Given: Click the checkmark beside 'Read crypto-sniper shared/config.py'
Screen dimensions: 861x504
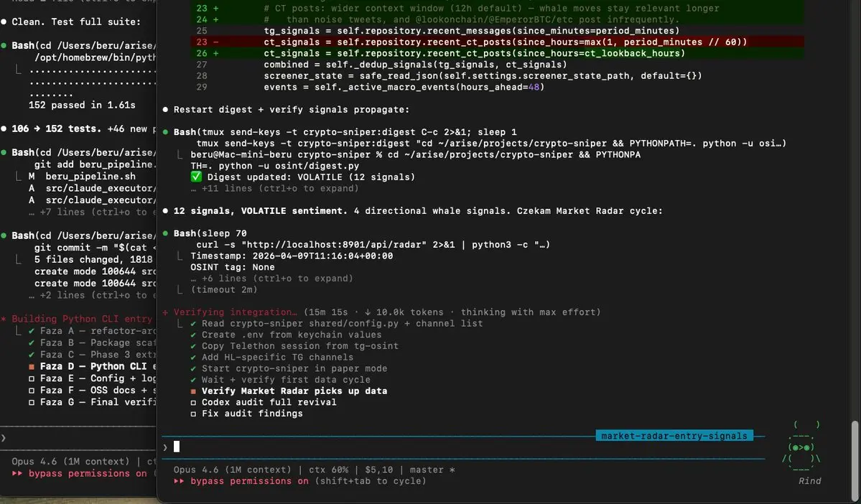Looking at the screenshot, I should click(x=193, y=323).
